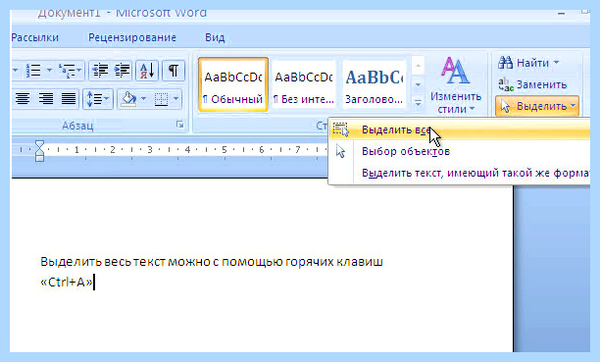Open the numbered list dropdown arrow
Screen dimensions: 600x362
pyautogui.click(x=49, y=70)
